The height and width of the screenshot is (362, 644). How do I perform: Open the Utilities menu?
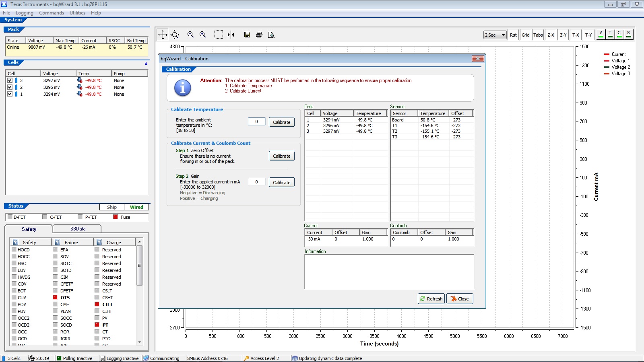(x=77, y=13)
